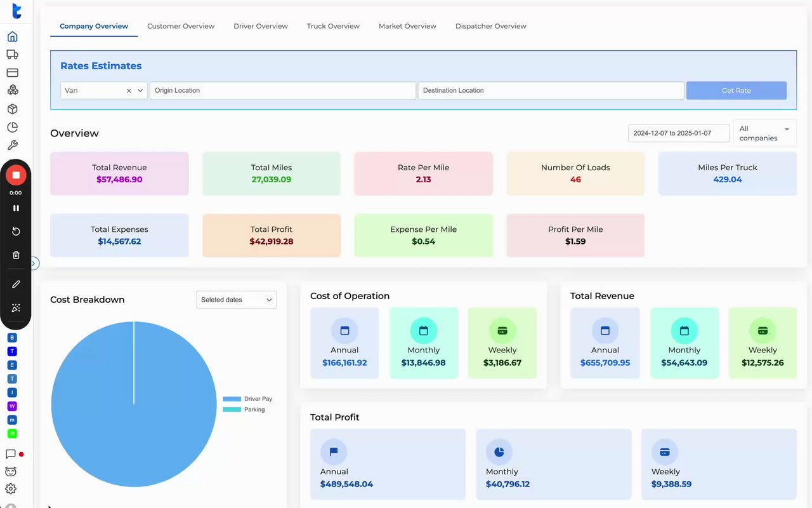Screen dimensions: 812x508
Task: Switch to Driver Overview tab
Action: 261,26
